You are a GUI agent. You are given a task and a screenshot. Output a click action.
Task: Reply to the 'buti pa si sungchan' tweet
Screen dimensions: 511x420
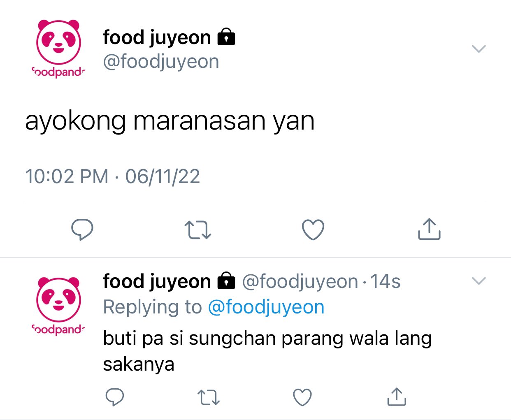[115, 397]
